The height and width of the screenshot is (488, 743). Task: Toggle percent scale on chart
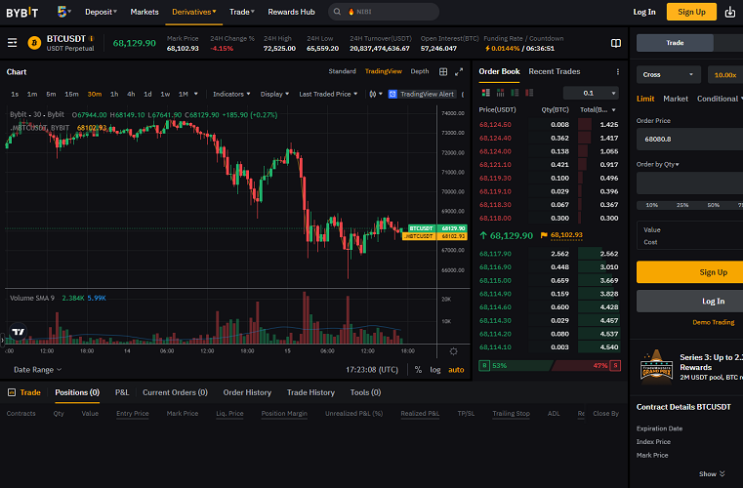[x=418, y=370]
